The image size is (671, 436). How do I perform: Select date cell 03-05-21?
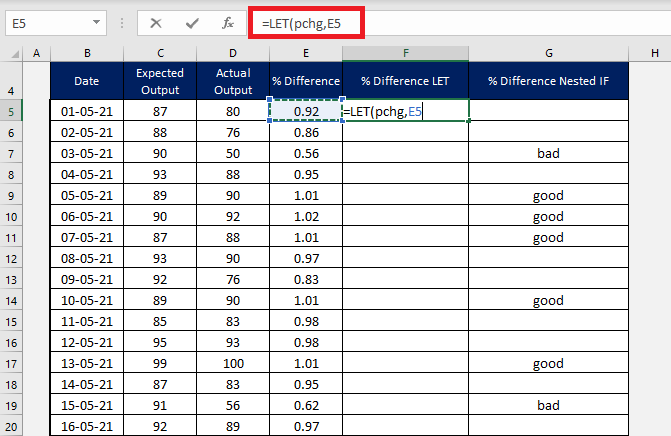tap(87, 153)
